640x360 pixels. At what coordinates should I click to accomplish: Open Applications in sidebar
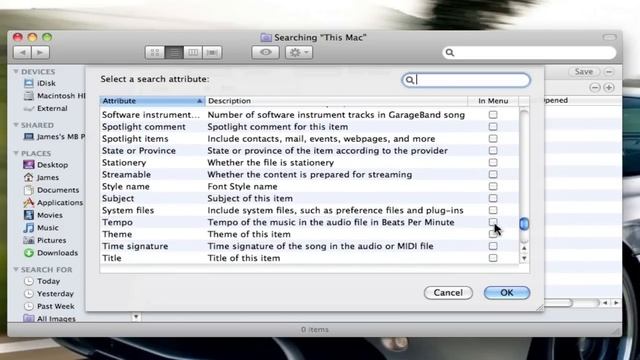pyautogui.click(x=53, y=202)
